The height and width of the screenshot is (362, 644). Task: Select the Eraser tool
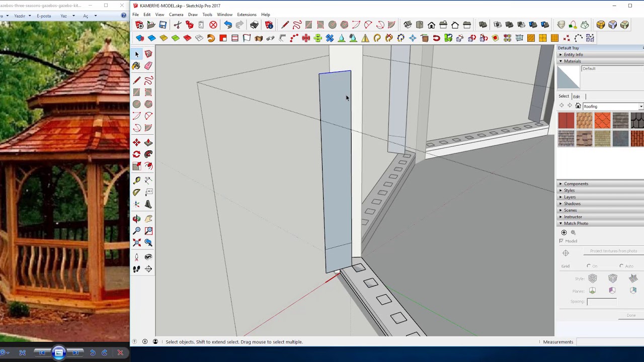point(148,66)
